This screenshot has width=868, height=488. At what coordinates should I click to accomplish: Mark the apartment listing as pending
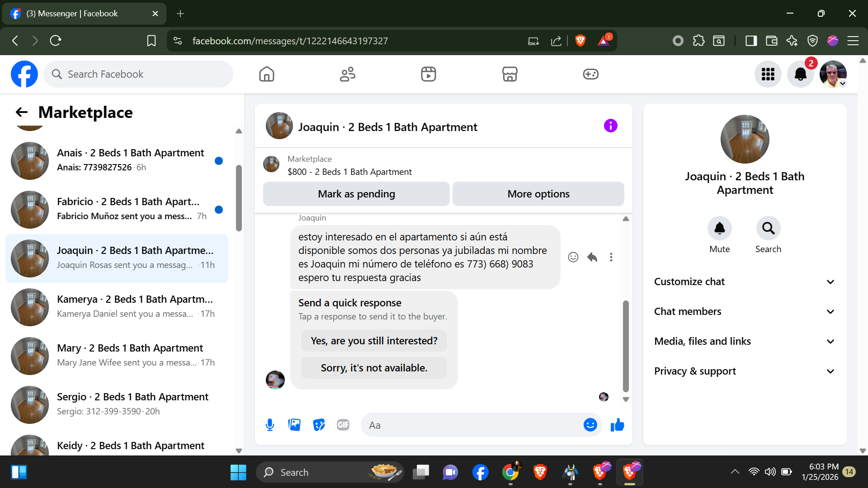click(356, 194)
